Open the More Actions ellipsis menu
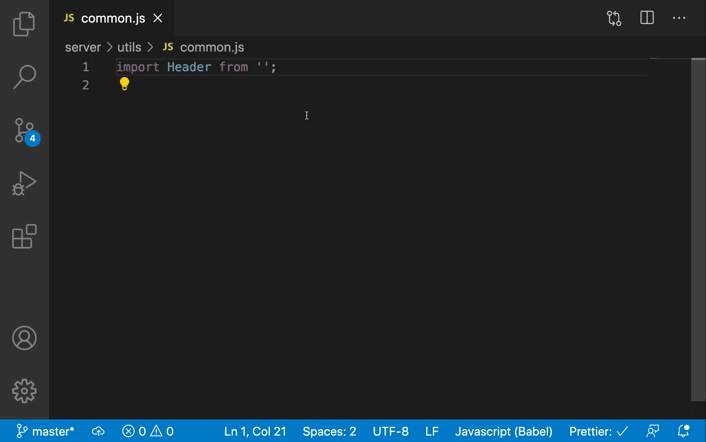Screen dimensions: 706x442 pos(679,18)
